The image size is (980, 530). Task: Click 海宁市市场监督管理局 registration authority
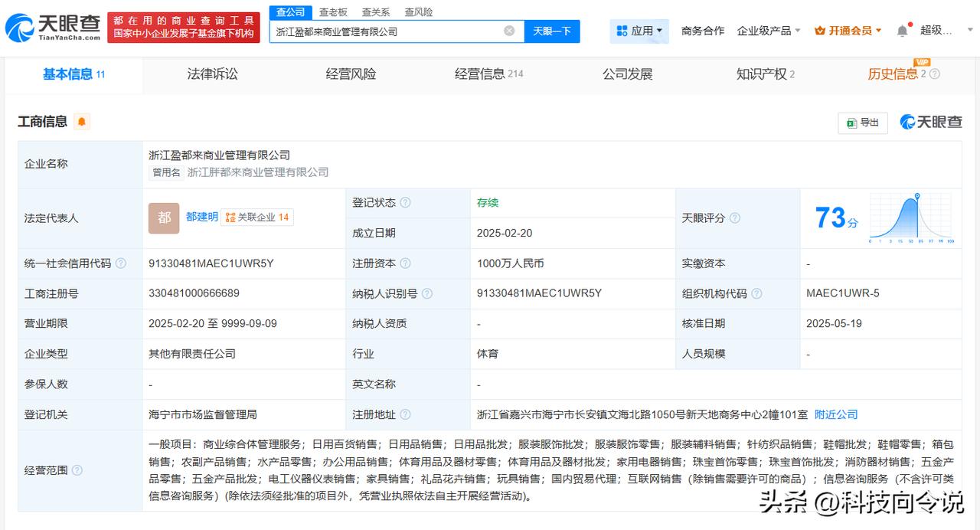coord(203,414)
